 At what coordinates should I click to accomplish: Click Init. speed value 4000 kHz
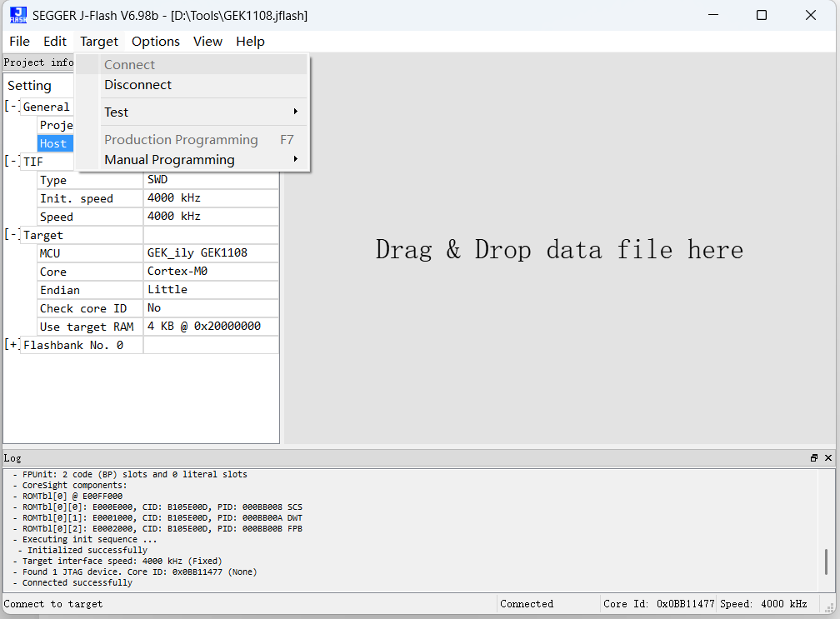pyautogui.click(x=211, y=198)
